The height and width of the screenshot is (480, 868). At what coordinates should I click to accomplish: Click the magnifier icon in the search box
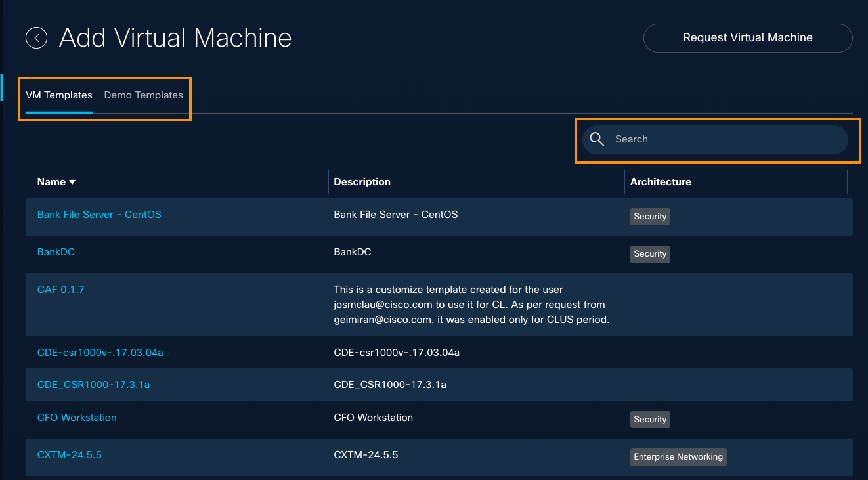click(x=597, y=139)
